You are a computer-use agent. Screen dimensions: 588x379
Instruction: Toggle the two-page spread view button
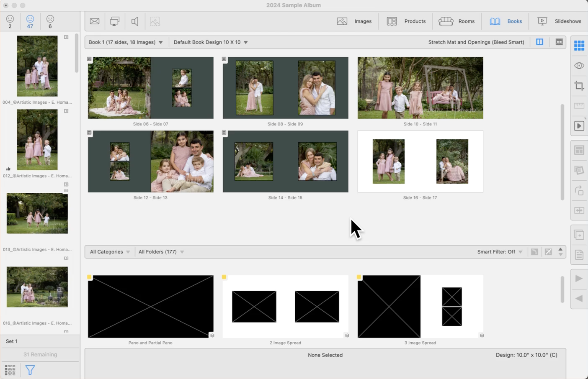[x=539, y=42]
